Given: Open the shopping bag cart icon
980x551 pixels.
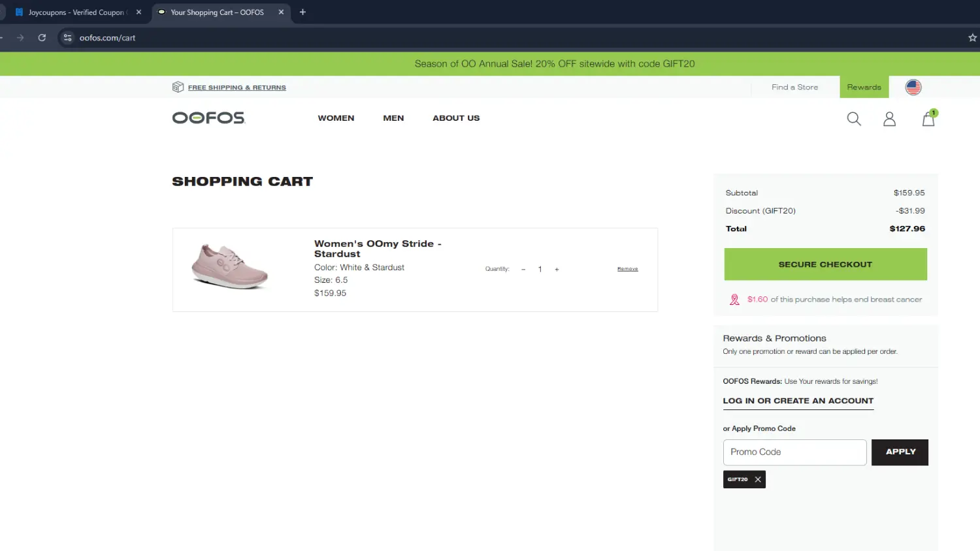Looking at the screenshot, I should click(x=928, y=119).
